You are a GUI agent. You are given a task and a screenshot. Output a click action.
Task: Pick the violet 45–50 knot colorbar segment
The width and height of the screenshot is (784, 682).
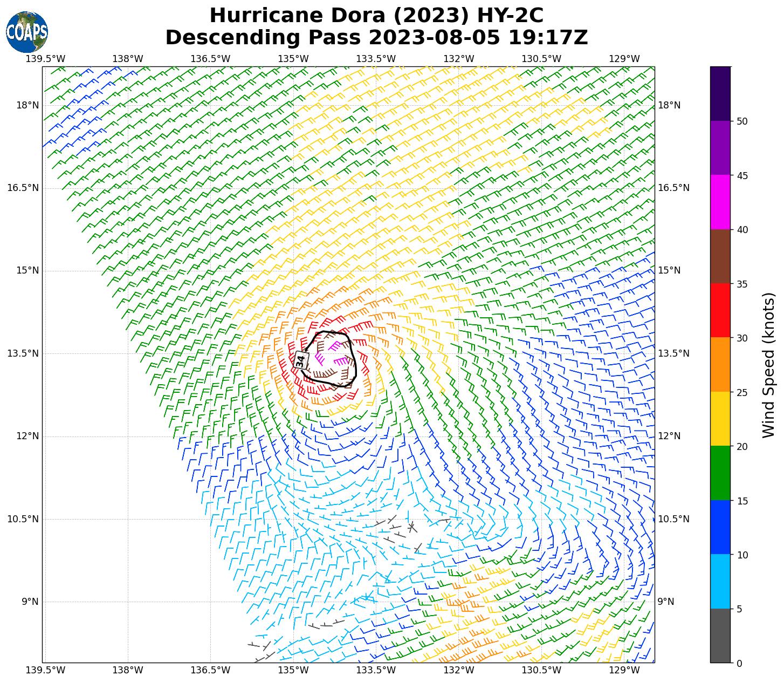click(x=720, y=147)
